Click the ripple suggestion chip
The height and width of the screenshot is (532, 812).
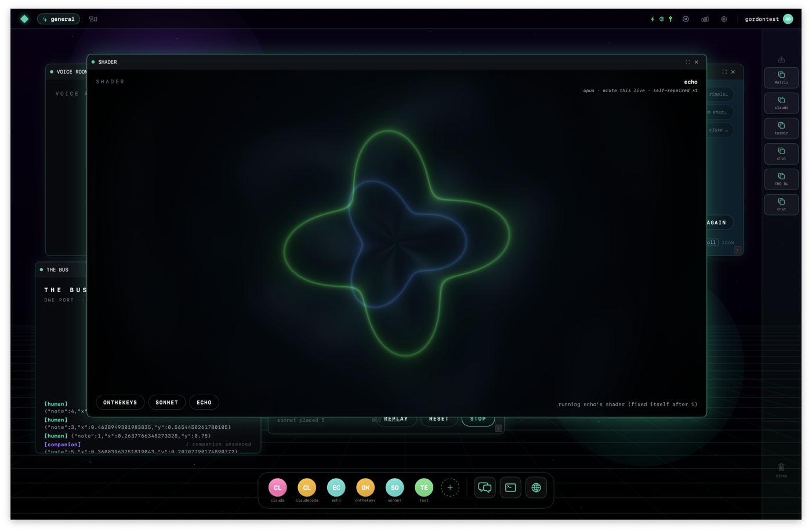click(720, 94)
